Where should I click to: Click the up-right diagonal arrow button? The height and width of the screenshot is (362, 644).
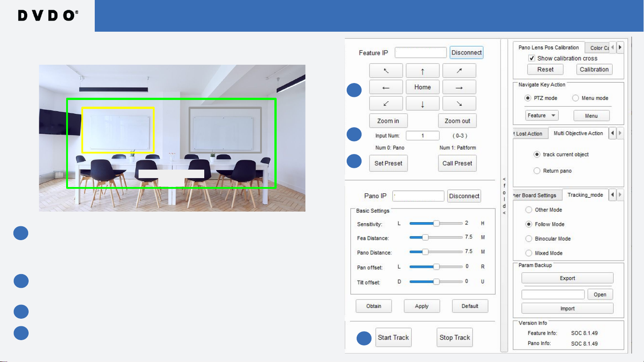click(459, 71)
